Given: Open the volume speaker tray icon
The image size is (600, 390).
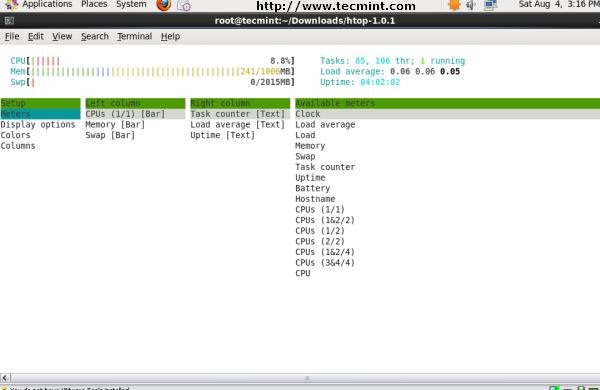Looking at the screenshot, I should [471, 5].
